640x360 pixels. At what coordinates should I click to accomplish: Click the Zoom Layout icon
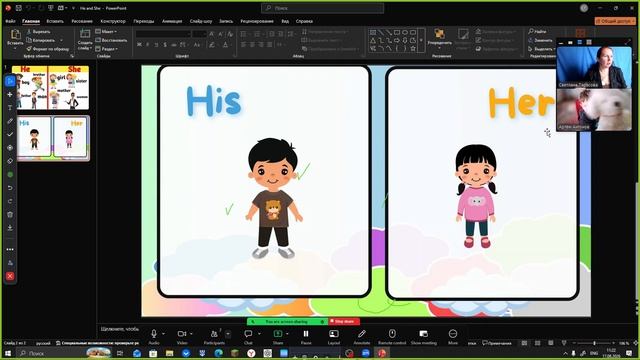pyautogui.click(x=333, y=334)
